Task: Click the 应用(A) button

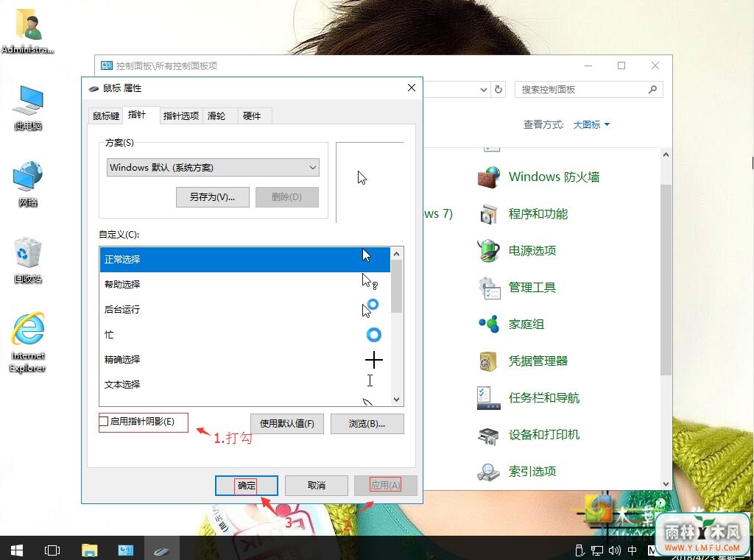Action: 385,486
